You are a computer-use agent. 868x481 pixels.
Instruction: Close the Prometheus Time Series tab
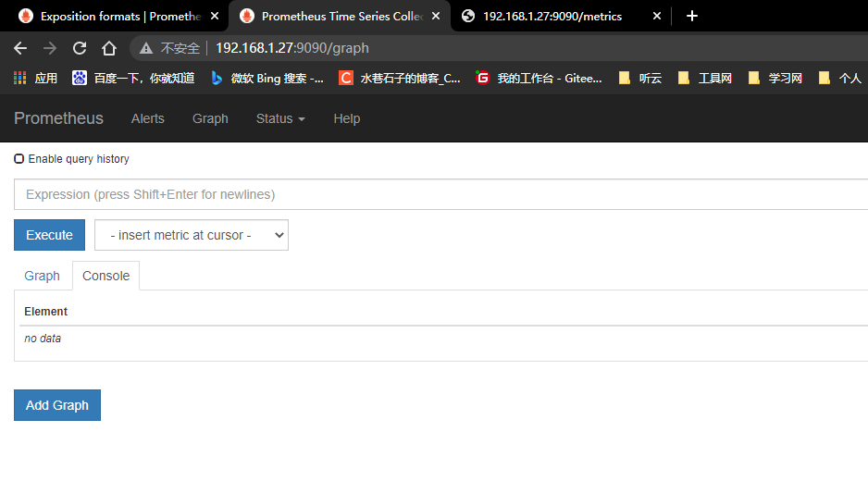436,16
